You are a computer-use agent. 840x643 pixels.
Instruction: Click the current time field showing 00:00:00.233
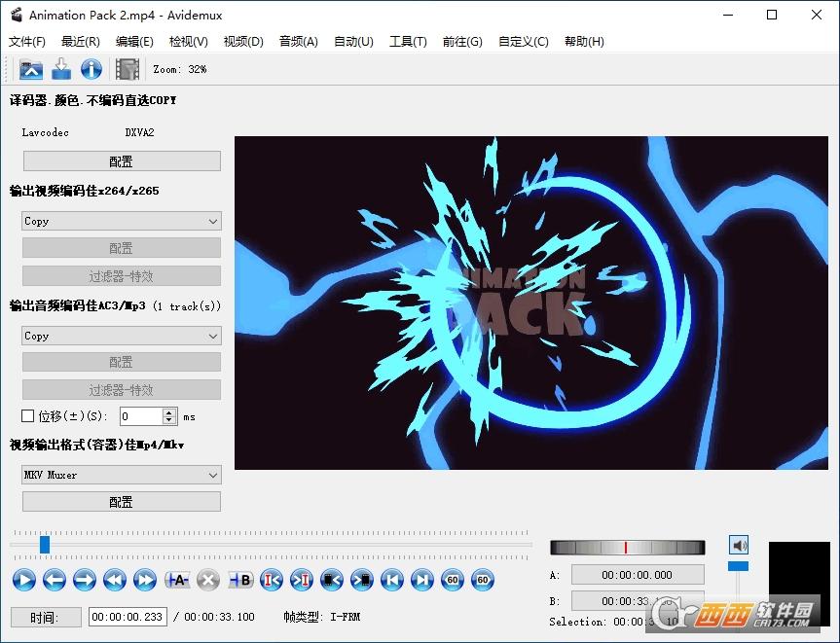point(128,618)
